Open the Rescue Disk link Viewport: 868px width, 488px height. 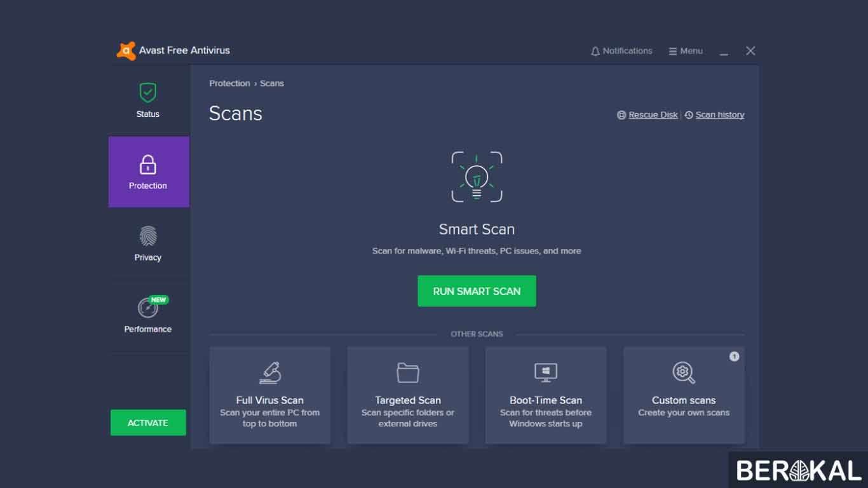tap(653, 115)
